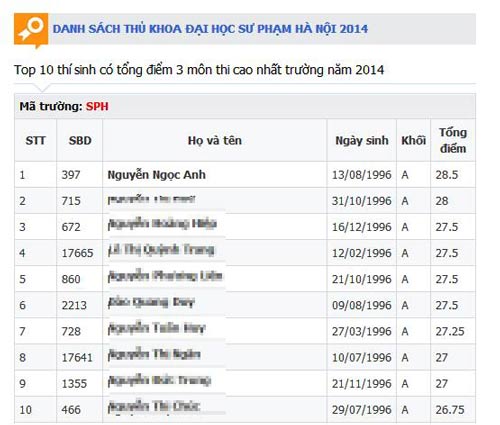500x425 pixels.
Task: Click the blurred name in row 715
Action: [151, 200]
